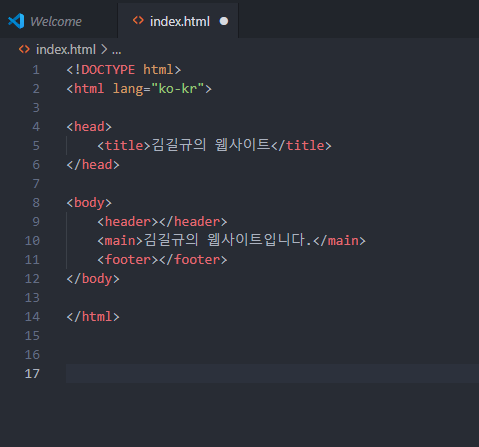This screenshot has height=447, width=479.
Task: Open the index.html breadcrumb item
Action: [x=66, y=50]
